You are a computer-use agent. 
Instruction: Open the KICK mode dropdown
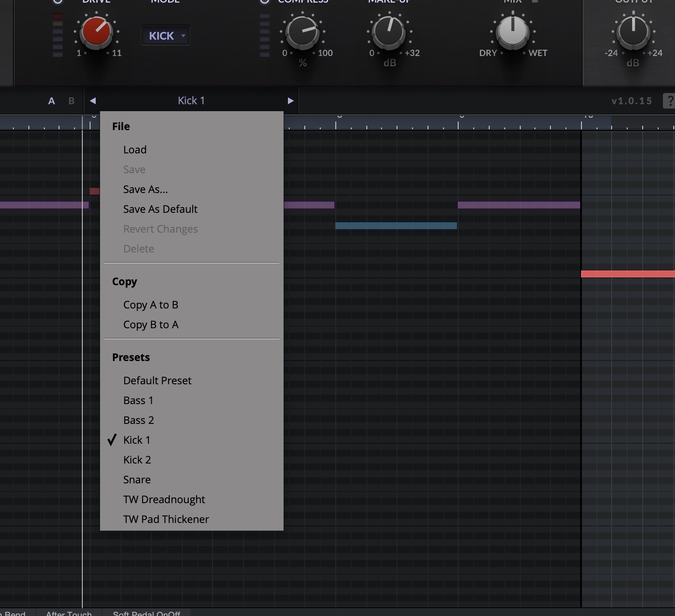(166, 36)
